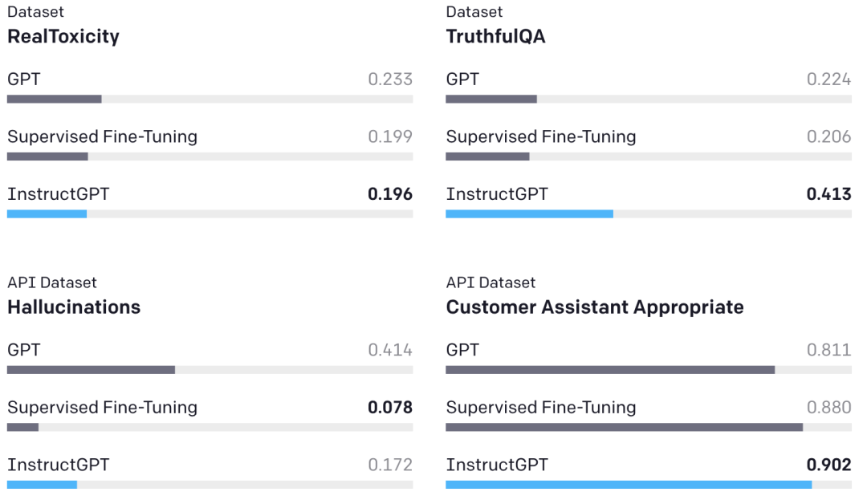
Task: Click the TruthfulQA dataset heading
Action: 495,36
